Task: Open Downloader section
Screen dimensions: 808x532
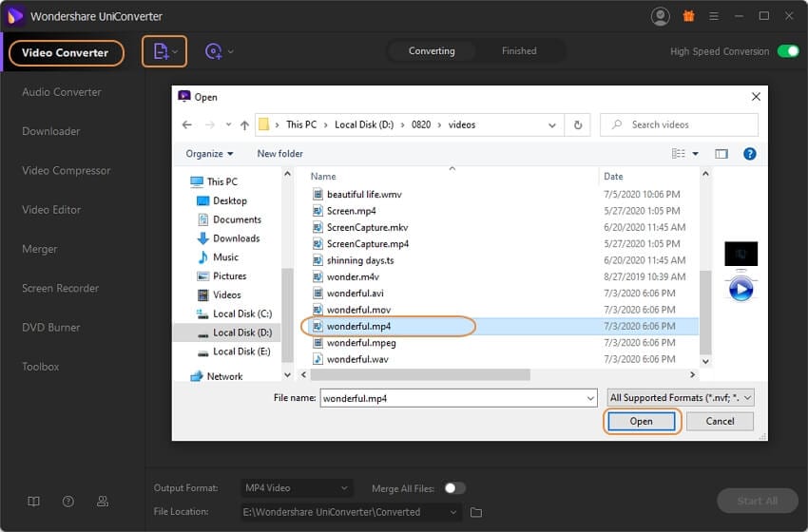Action: tap(51, 131)
